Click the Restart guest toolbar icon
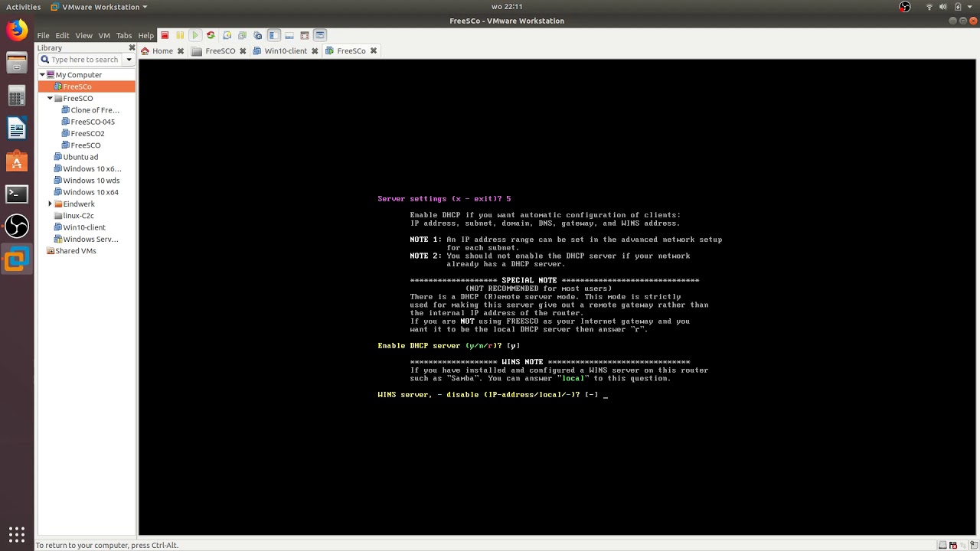Screen dimensions: 980x551 (x=211, y=35)
